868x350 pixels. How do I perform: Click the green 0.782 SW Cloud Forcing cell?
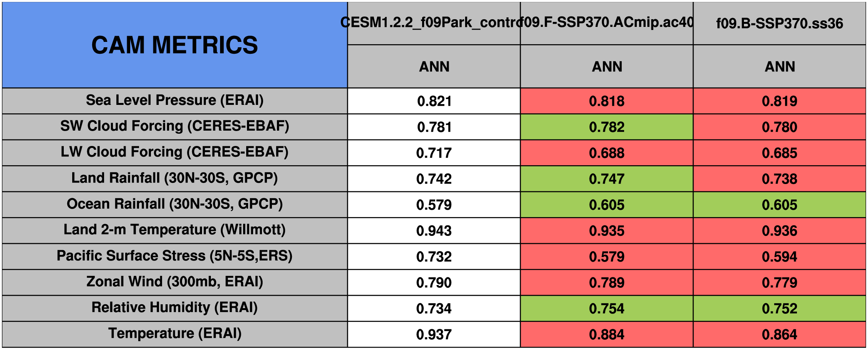pos(606,127)
